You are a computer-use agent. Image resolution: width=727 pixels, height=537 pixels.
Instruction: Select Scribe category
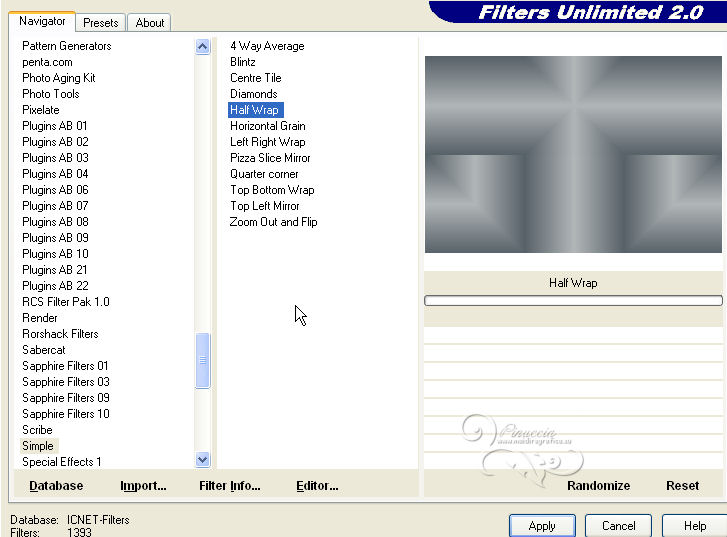point(37,430)
